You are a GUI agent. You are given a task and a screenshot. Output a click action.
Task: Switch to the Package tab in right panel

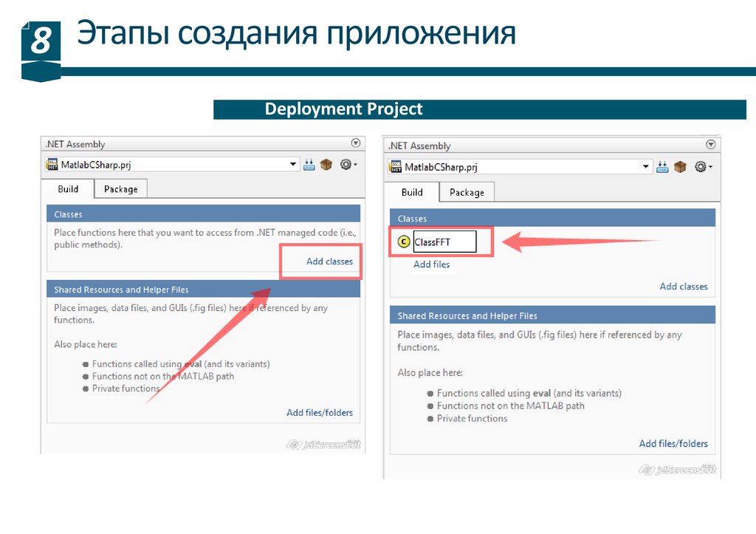467,192
